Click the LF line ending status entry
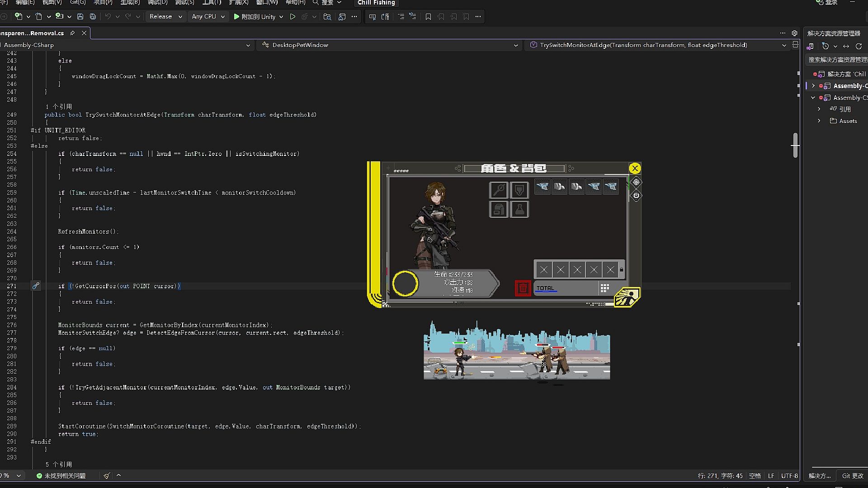The image size is (868, 488). (x=771, y=475)
